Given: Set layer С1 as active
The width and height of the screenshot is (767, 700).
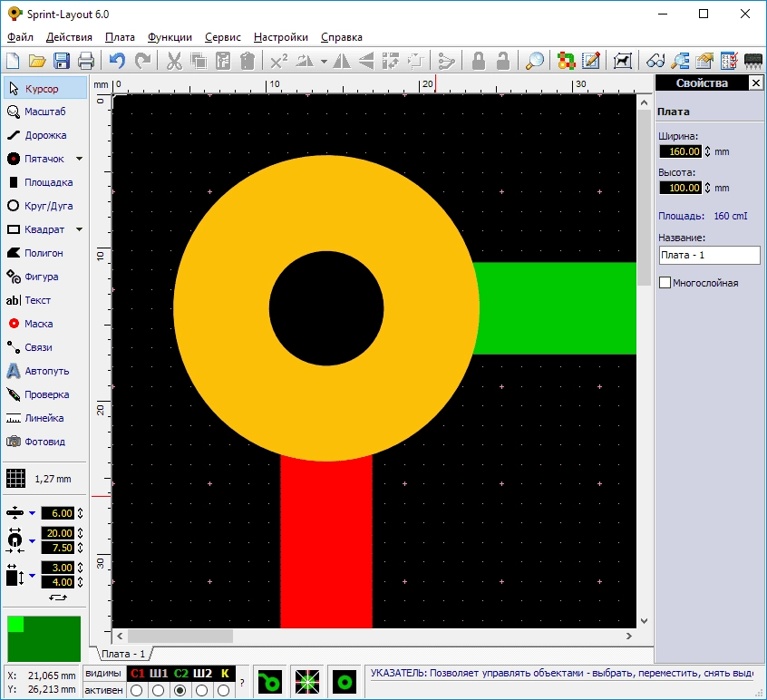Looking at the screenshot, I should pos(137,690).
